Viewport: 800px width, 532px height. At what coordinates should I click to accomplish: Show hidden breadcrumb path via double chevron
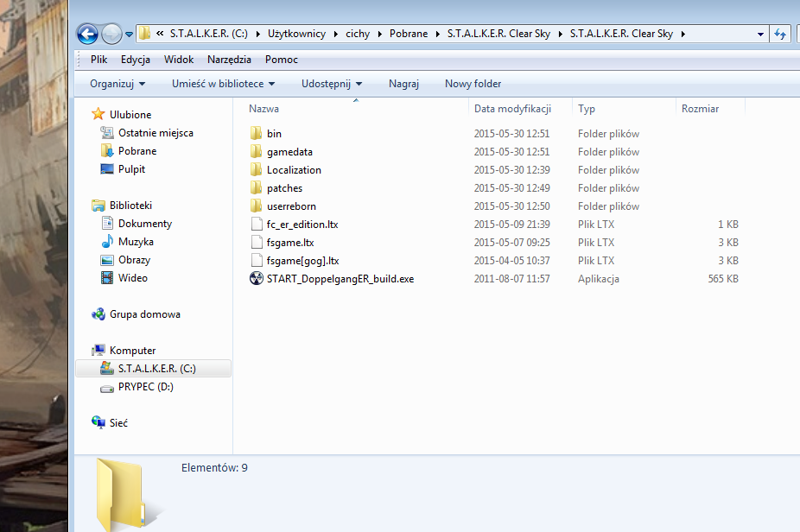160,34
